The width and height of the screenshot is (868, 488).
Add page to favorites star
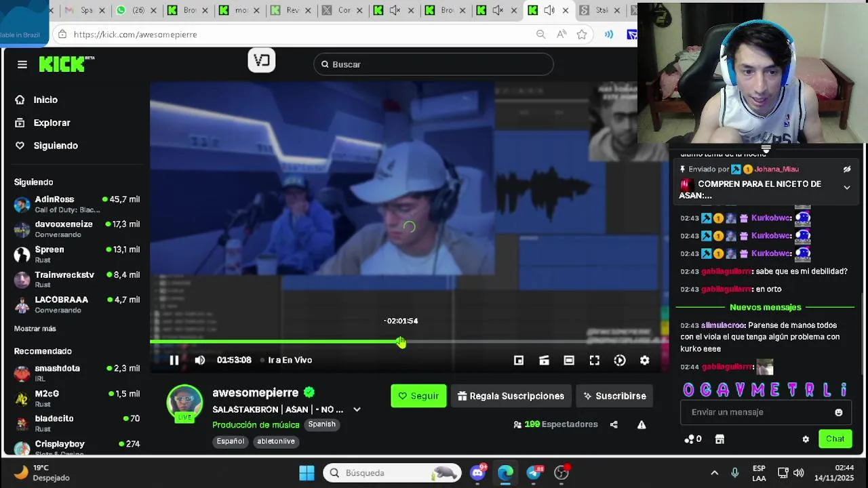(x=582, y=35)
